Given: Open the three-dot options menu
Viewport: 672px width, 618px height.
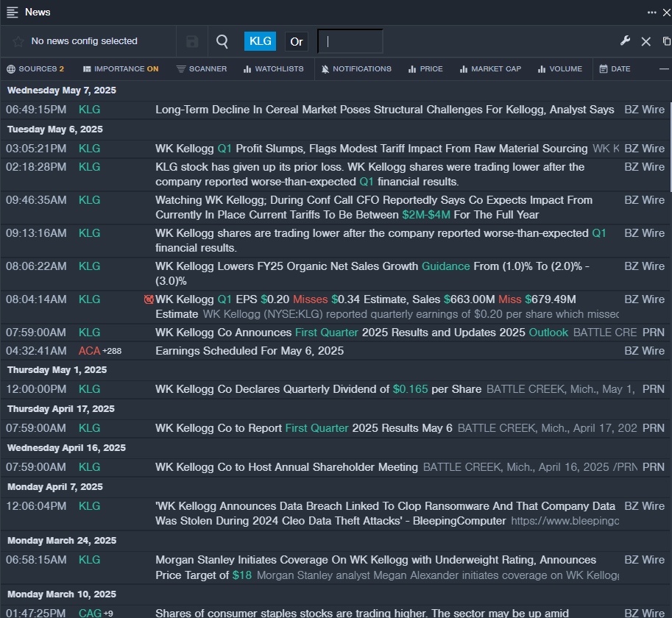Looking at the screenshot, I should click(652, 13).
